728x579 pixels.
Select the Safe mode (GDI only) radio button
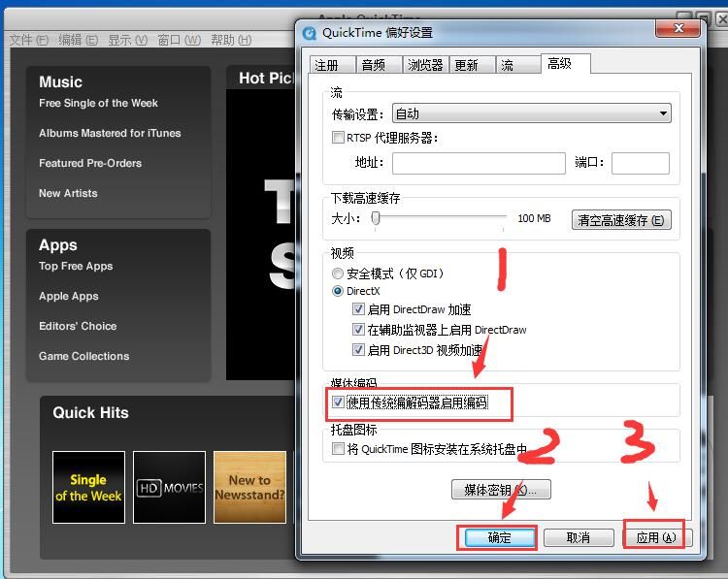point(338,273)
